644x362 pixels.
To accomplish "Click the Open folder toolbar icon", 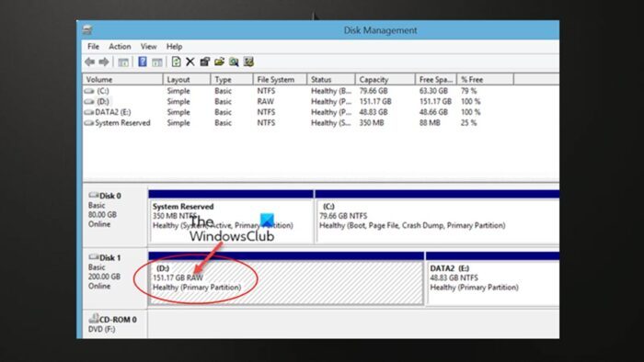I will click(x=219, y=62).
